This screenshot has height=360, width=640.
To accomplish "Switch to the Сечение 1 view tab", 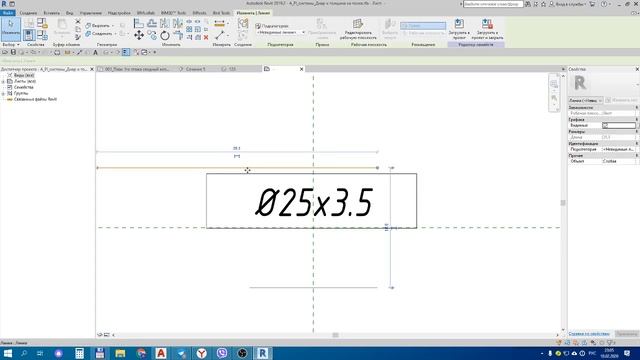I will coord(196,69).
